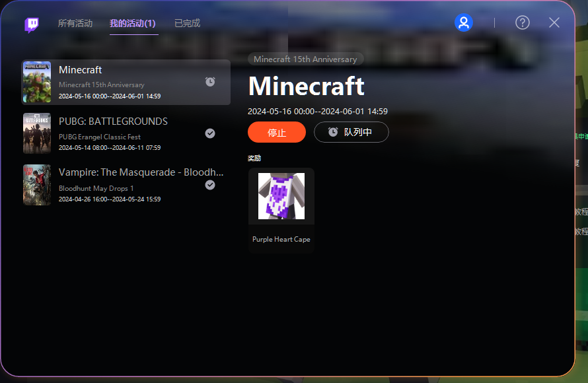Click the orange 停止 button

point(277,132)
